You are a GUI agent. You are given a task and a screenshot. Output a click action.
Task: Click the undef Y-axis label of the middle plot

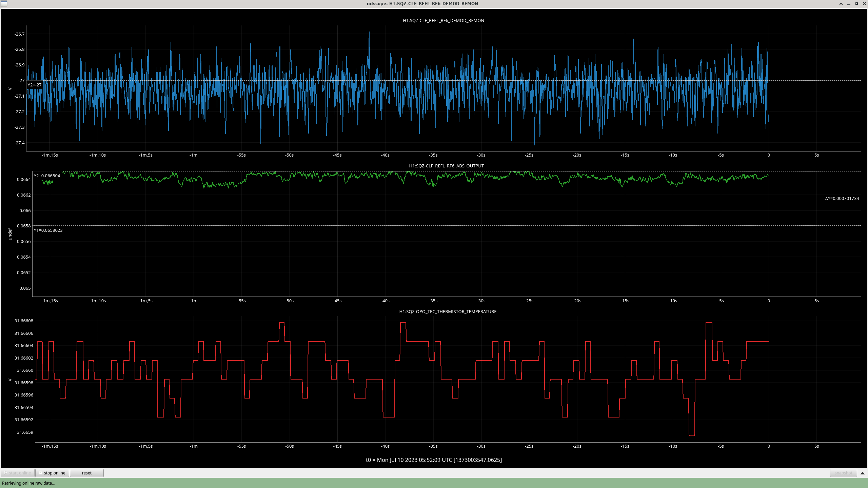(x=10, y=234)
